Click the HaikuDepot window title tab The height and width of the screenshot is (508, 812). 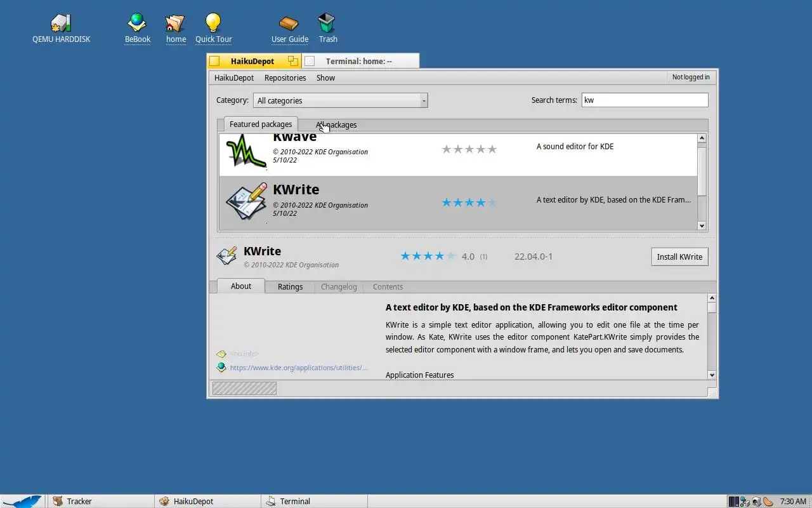(252, 61)
